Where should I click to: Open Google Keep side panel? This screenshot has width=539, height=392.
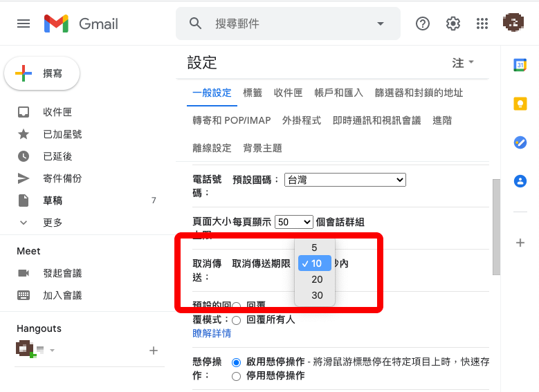pyautogui.click(x=520, y=104)
